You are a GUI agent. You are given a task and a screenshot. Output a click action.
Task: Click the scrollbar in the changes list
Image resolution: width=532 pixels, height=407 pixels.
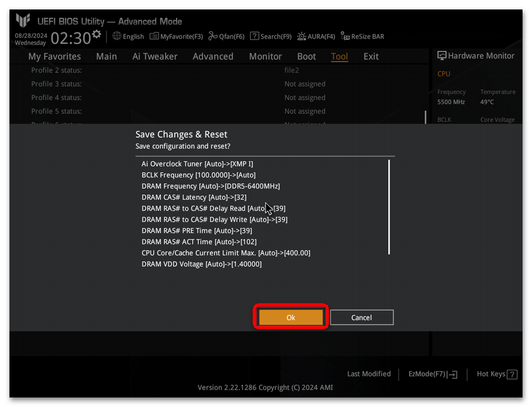click(x=389, y=207)
